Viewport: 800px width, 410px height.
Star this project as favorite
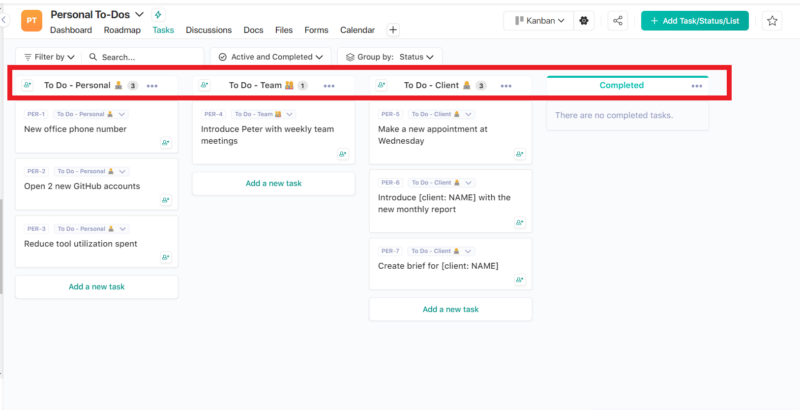[772, 21]
